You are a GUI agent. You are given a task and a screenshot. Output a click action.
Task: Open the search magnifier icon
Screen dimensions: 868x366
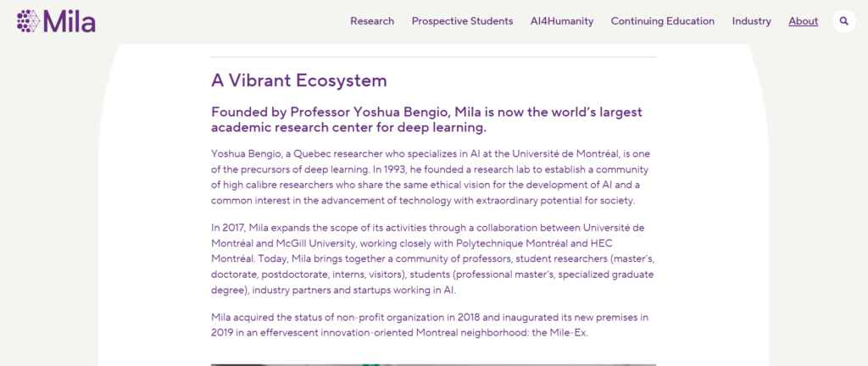pos(844,21)
